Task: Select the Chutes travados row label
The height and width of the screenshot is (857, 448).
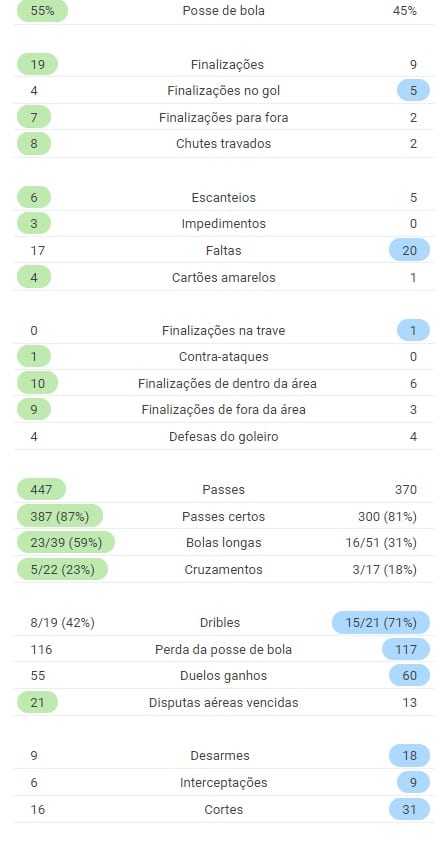Action: (223, 144)
